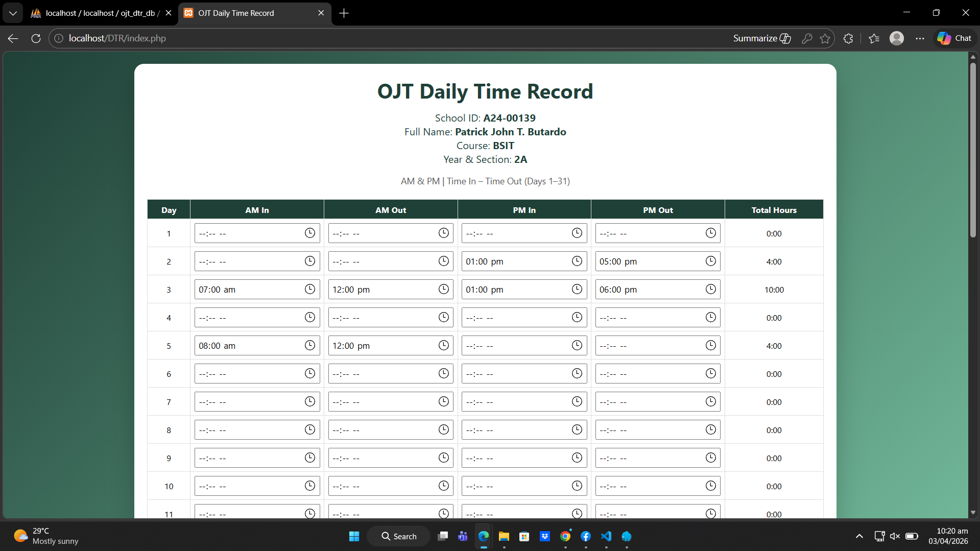
Task: Toggle the muted volume icon in tray
Action: pos(895,536)
